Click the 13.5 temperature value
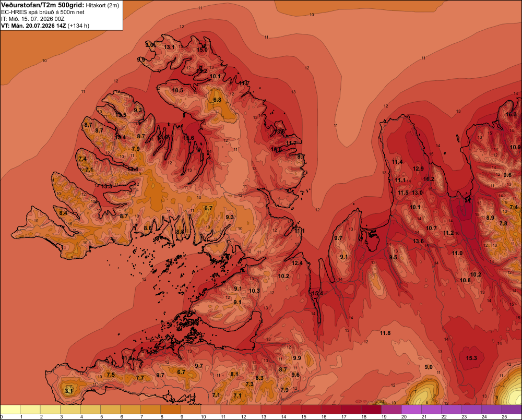Screen dimensions: 522x420 coord(121,115)
